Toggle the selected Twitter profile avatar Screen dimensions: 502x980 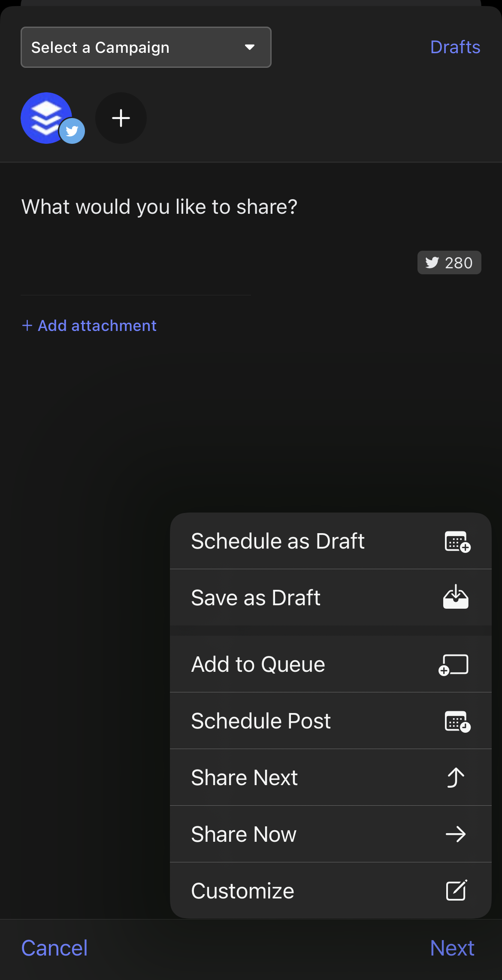pos(47,118)
